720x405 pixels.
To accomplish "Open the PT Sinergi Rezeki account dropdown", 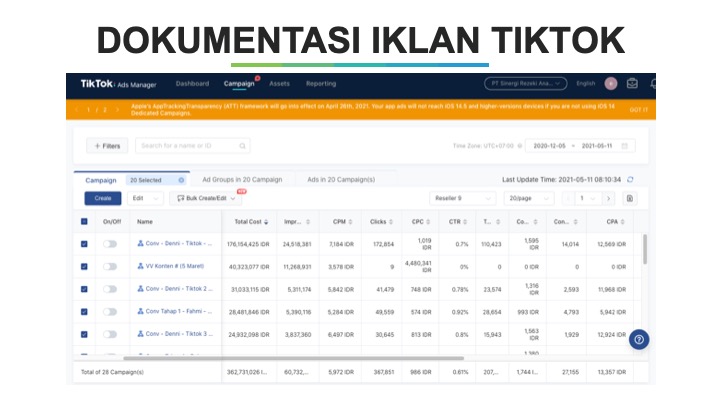I will [x=525, y=84].
